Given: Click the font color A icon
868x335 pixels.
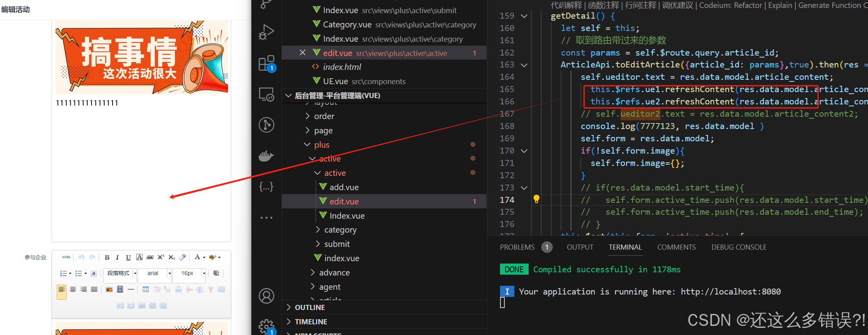Looking at the screenshot, I should tap(197, 257).
